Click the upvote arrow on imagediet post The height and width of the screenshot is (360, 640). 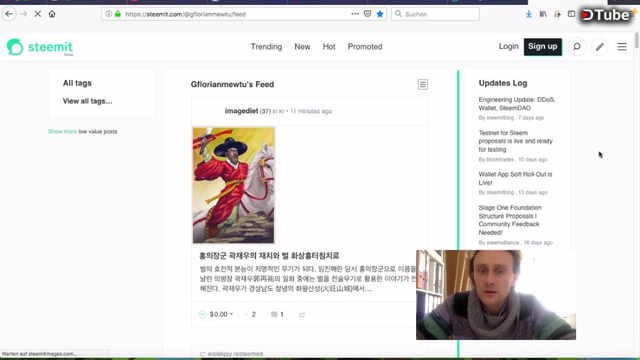point(202,314)
